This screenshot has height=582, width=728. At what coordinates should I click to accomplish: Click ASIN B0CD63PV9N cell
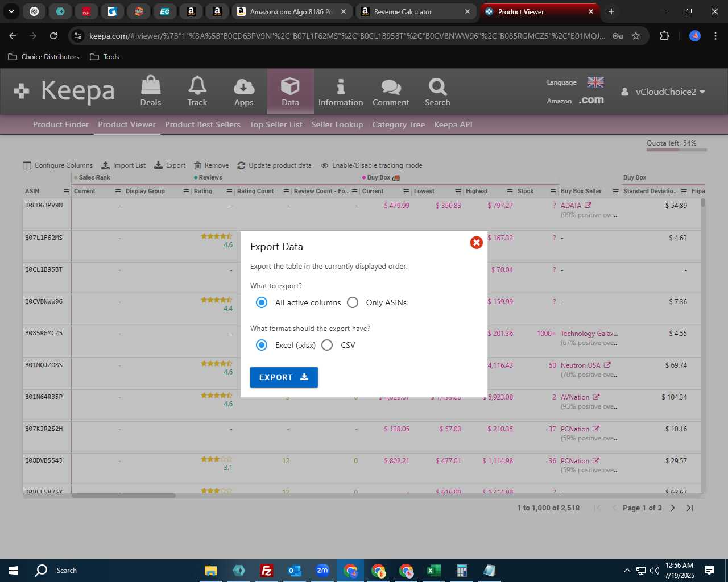pos(44,205)
